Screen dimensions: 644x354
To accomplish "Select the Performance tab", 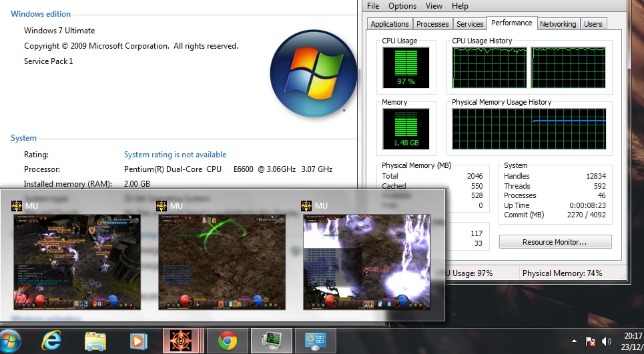I will coord(511,23).
